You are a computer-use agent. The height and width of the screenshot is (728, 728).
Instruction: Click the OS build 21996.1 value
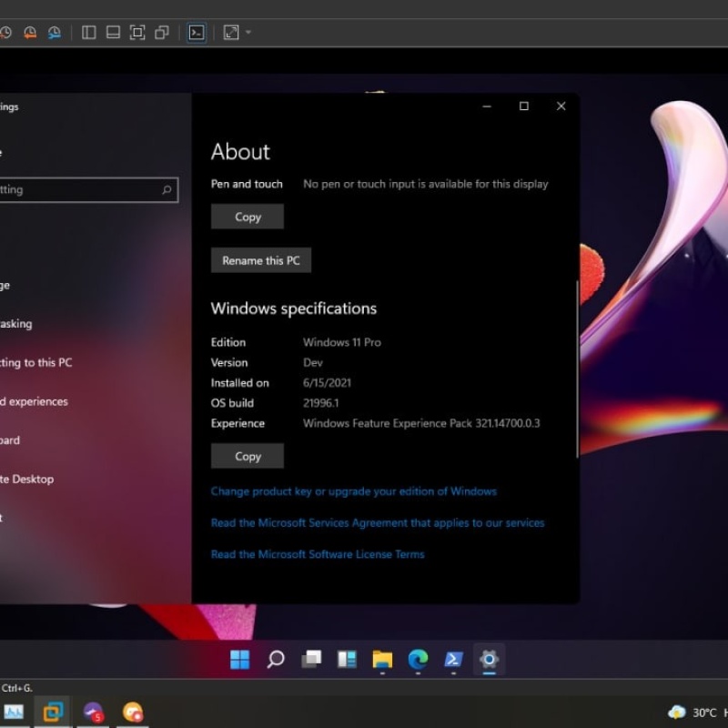[320, 403]
